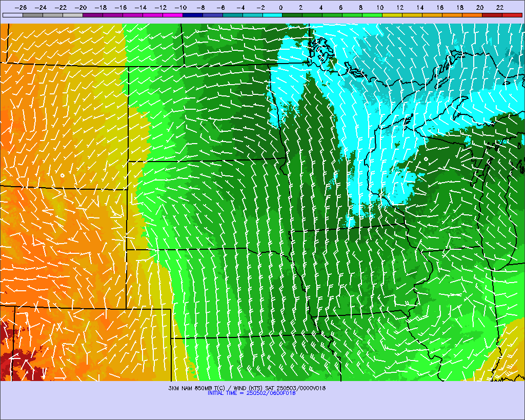Click the "22" legend label

[500, 7]
